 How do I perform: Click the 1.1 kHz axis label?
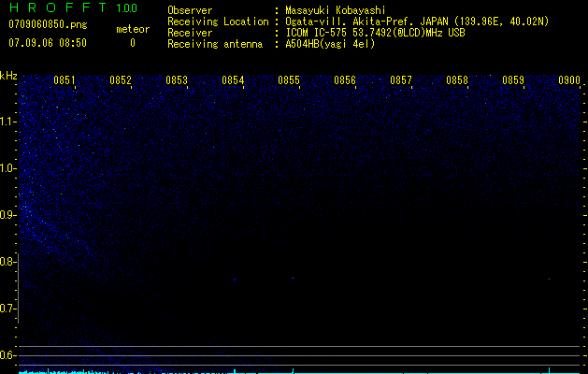click(x=7, y=122)
